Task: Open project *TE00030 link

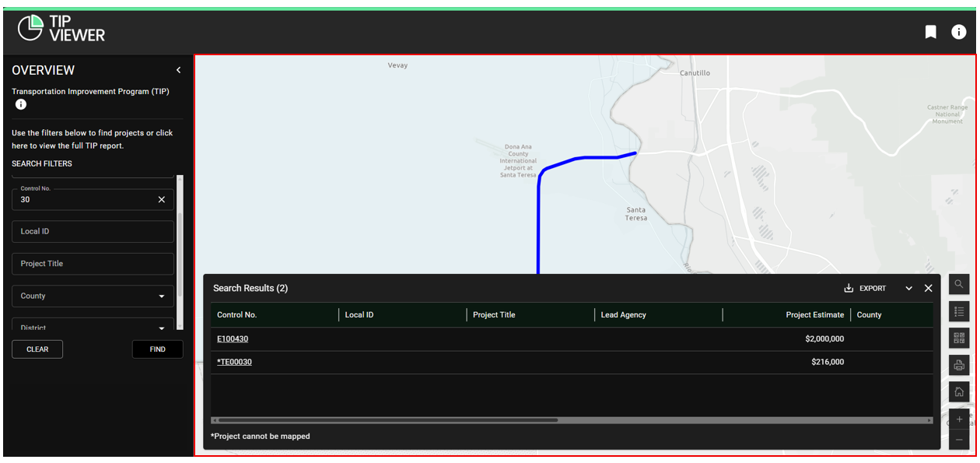Action: coord(234,362)
